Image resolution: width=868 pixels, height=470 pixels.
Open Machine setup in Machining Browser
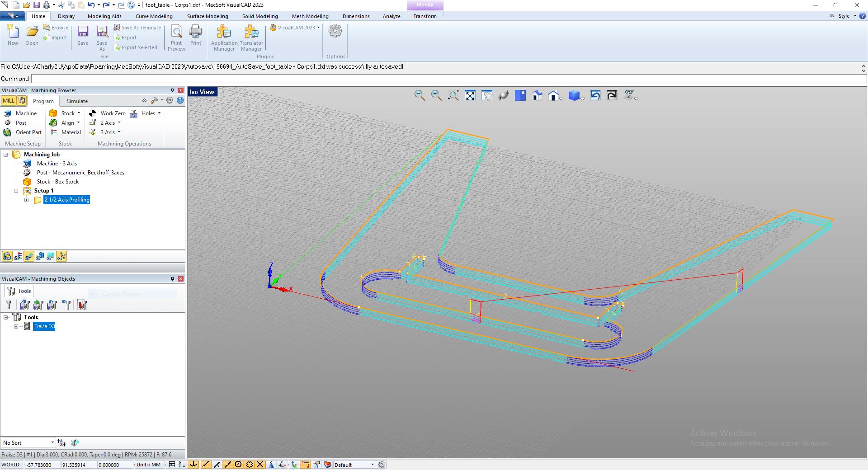20,113
